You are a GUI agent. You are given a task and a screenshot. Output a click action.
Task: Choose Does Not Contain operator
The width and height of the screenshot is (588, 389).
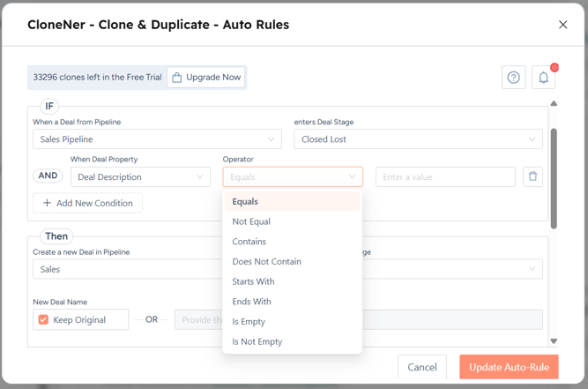pos(293,261)
